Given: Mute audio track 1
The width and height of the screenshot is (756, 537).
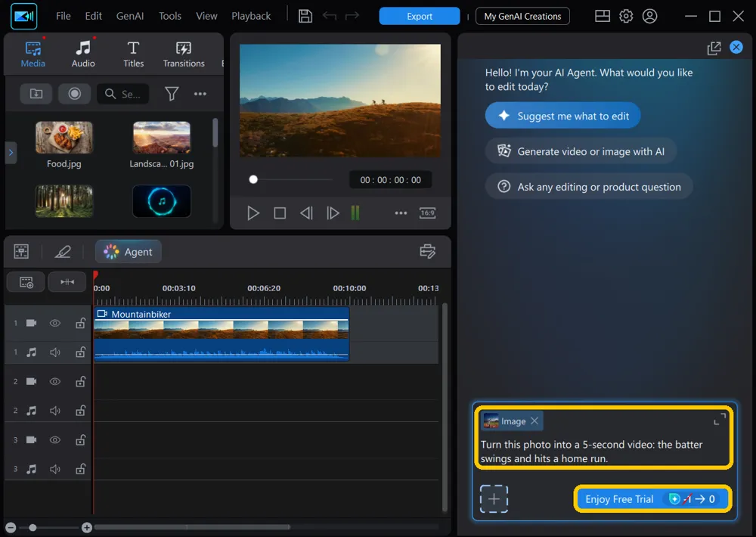Looking at the screenshot, I should (55, 352).
